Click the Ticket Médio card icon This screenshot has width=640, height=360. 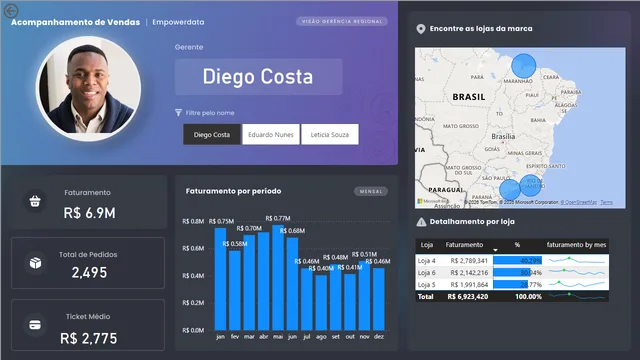(x=35, y=325)
